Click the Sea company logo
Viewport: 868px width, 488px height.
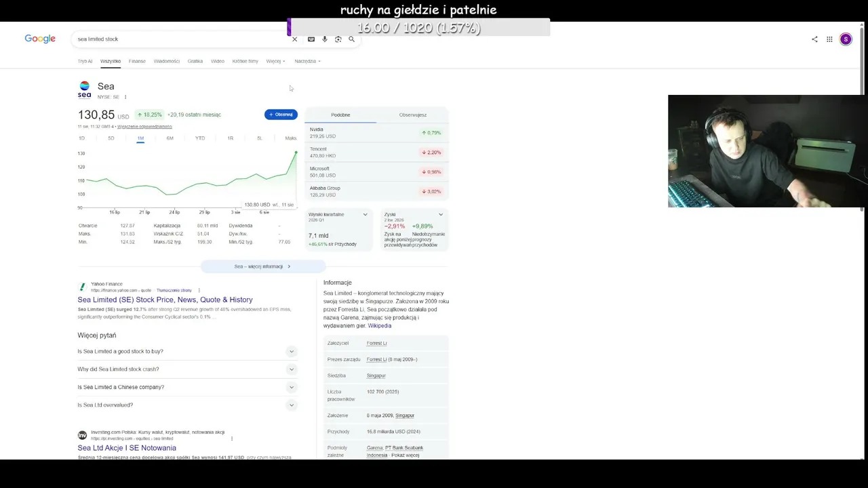(84, 89)
